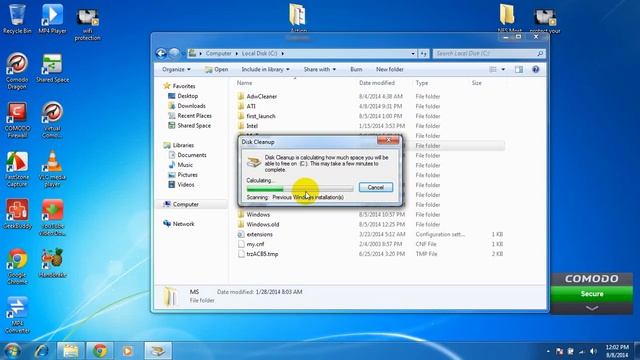Open the MP4 Player desktop shortcut
Screen dimensions: 640x360
[x=52, y=19]
